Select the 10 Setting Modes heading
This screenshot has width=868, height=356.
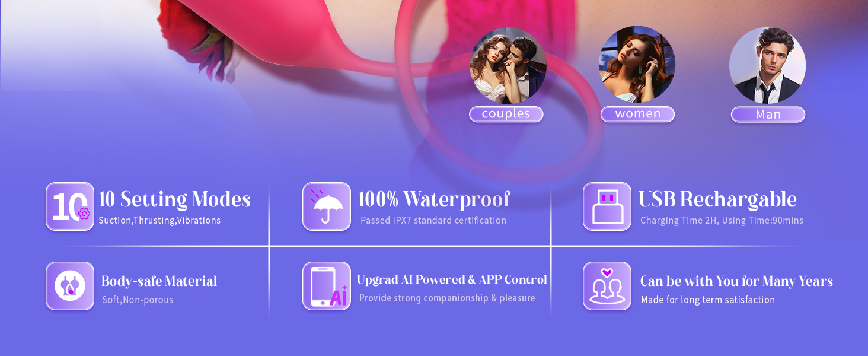tap(175, 199)
